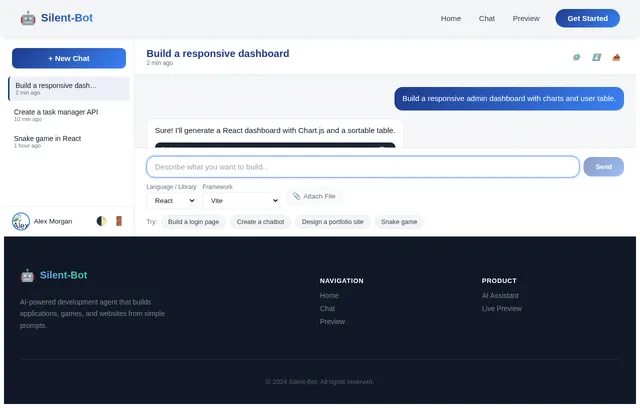Follow the Live Preview link in footer

502,308
